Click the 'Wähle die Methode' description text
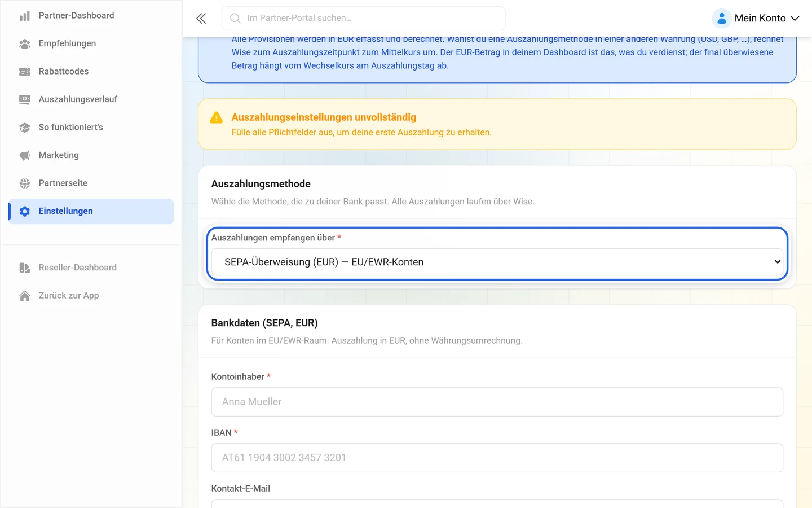The height and width of the screenshot is (508, 812). pos(373,202)
